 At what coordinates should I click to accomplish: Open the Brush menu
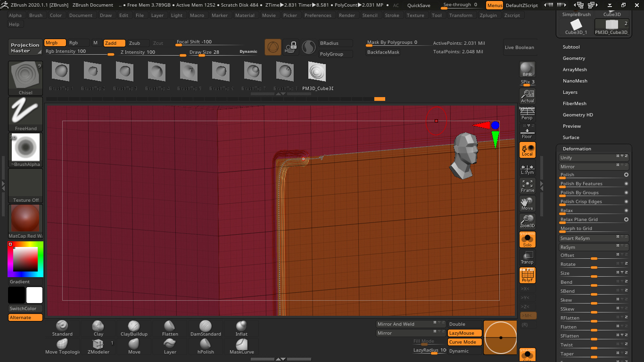pyautogui.click(x=36, y=16)
